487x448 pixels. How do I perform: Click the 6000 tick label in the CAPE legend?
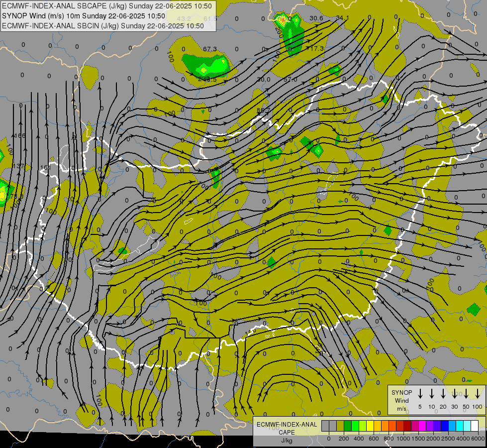click(478, 439)
